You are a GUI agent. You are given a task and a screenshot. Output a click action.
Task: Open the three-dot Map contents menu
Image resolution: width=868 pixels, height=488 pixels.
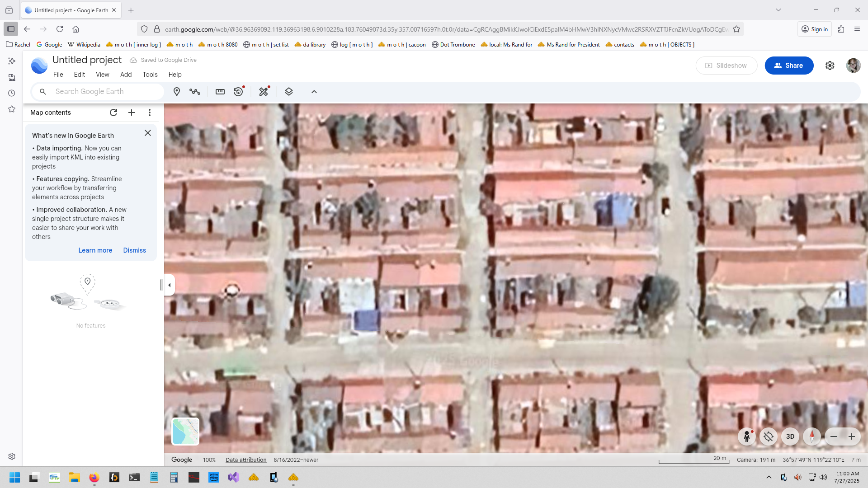[x=150, y=113]
